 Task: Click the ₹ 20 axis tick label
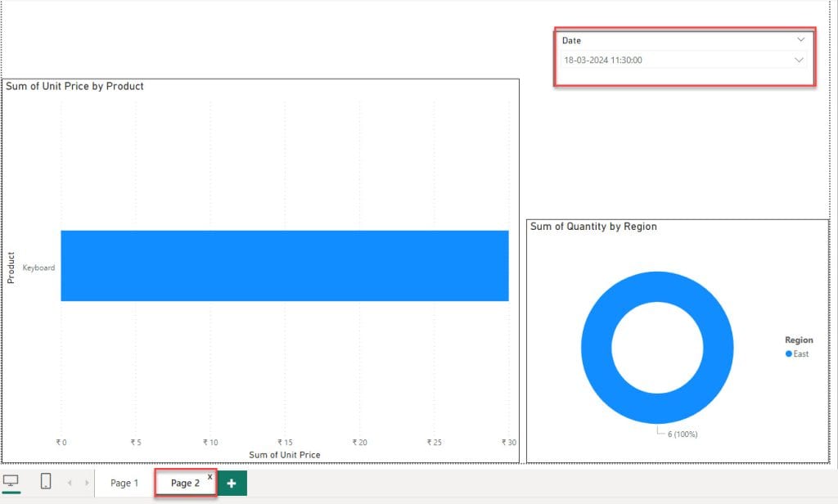click(x=360, y=443)
